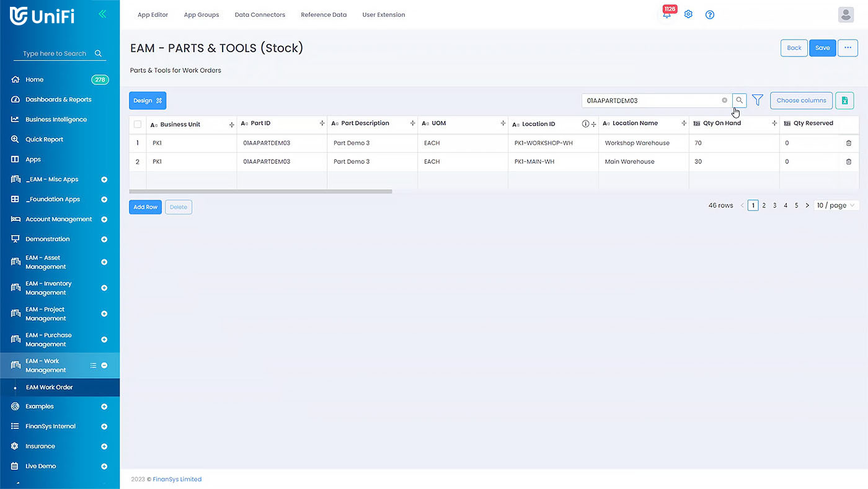
Task: Clear the 01AAPARTDEM03 search text
Action: [724, 101]
